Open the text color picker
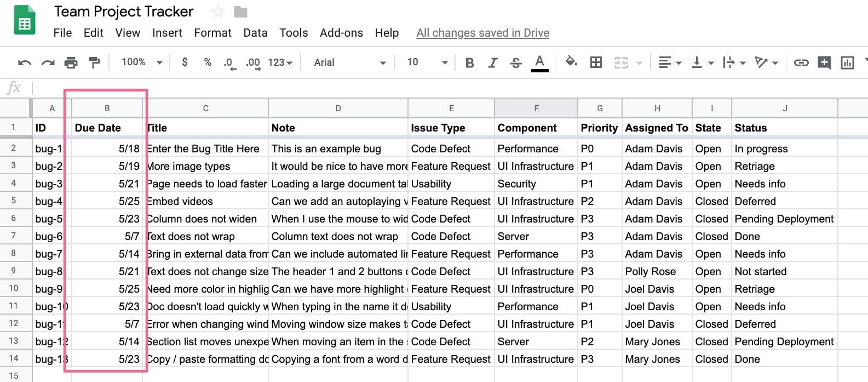The width and height of the screenshot is (868, 382). point(539,62)
